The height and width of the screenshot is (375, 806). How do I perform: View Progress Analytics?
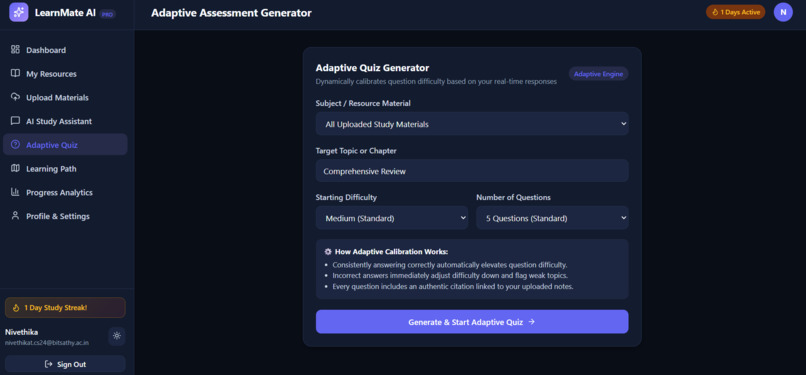pos(65,192)
